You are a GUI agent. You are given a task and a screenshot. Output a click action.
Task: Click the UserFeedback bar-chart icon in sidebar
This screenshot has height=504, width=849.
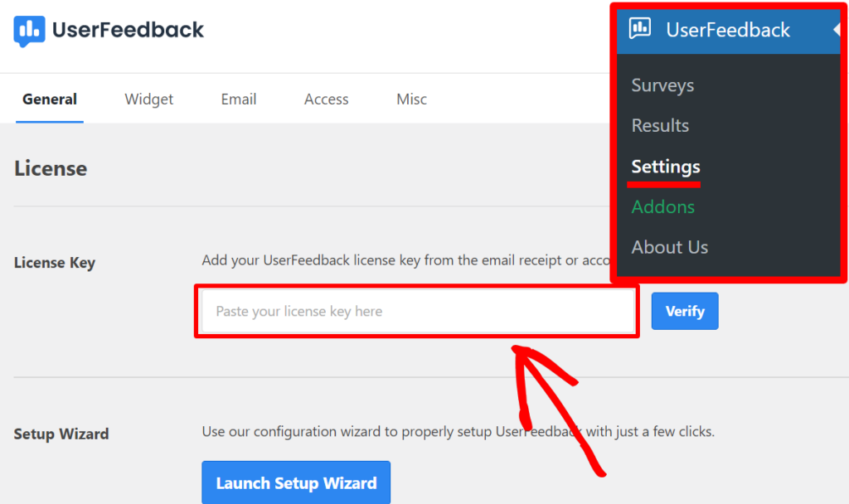coord(640,30)
